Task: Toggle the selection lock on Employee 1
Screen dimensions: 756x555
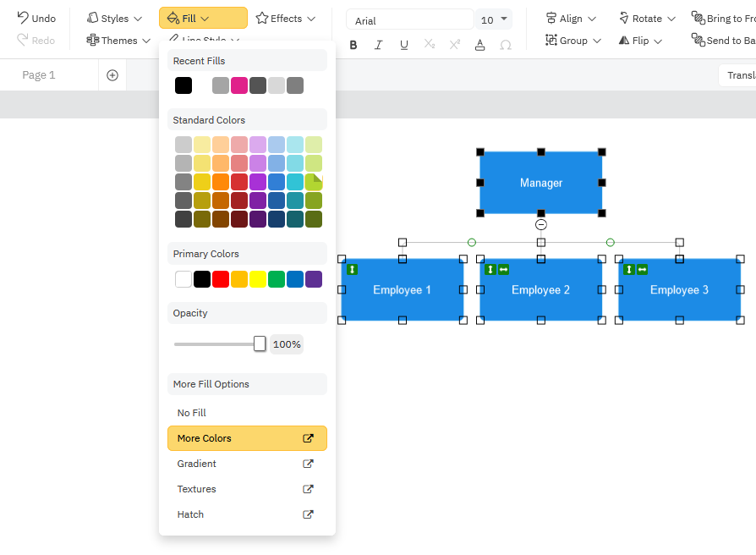Action: (x=353, y=269)
